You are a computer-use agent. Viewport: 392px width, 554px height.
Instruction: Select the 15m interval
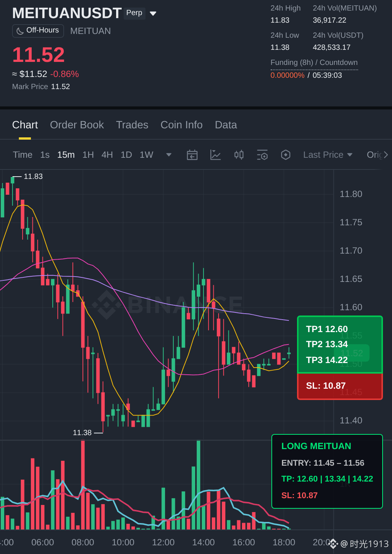point(66,155)
